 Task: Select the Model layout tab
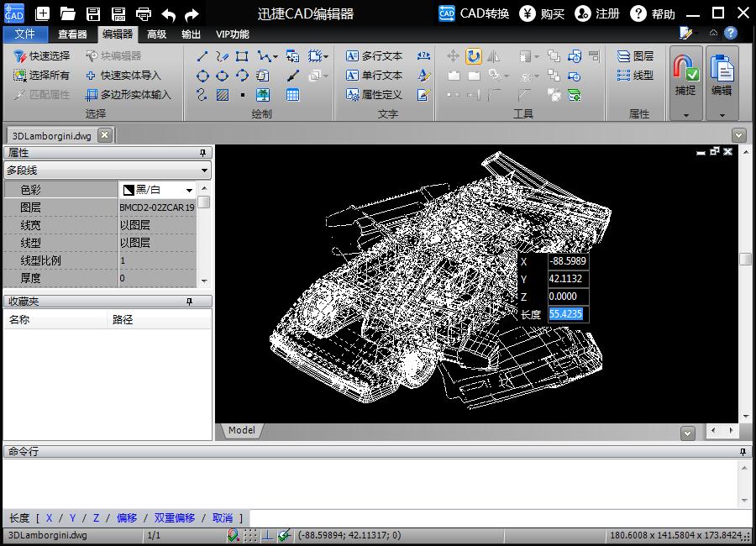click(242, 430)
